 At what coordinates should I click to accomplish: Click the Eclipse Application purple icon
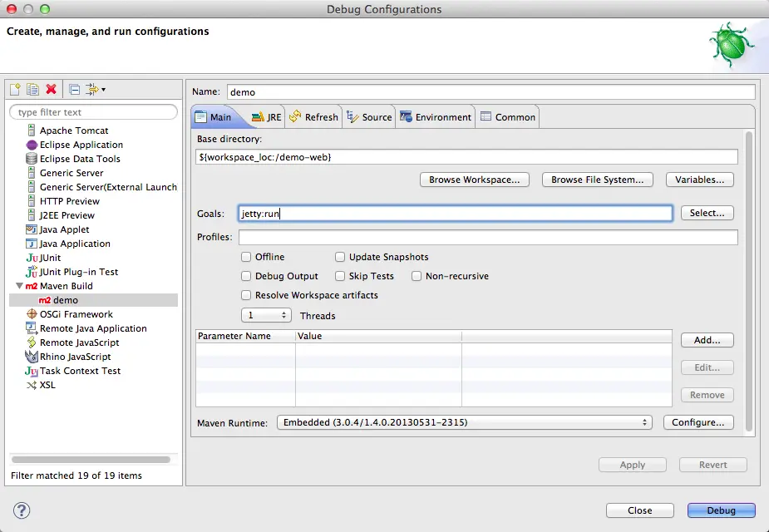pos(32,145)
